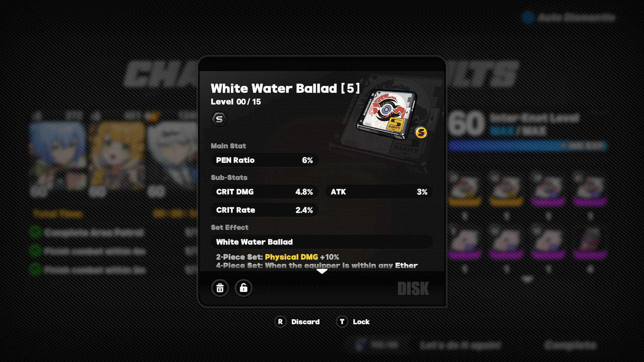The width and height of the screenshot is (644, 362).
Task: Click the White Water Ballad disk image
Action: 387,115
